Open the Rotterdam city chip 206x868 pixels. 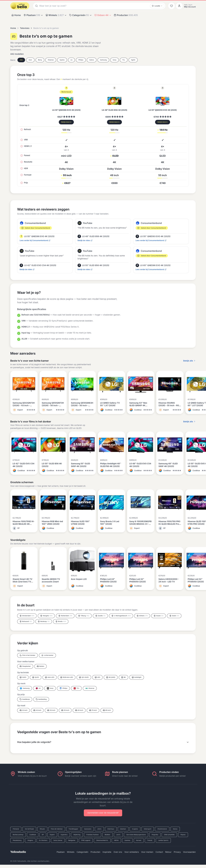[66, 616]
